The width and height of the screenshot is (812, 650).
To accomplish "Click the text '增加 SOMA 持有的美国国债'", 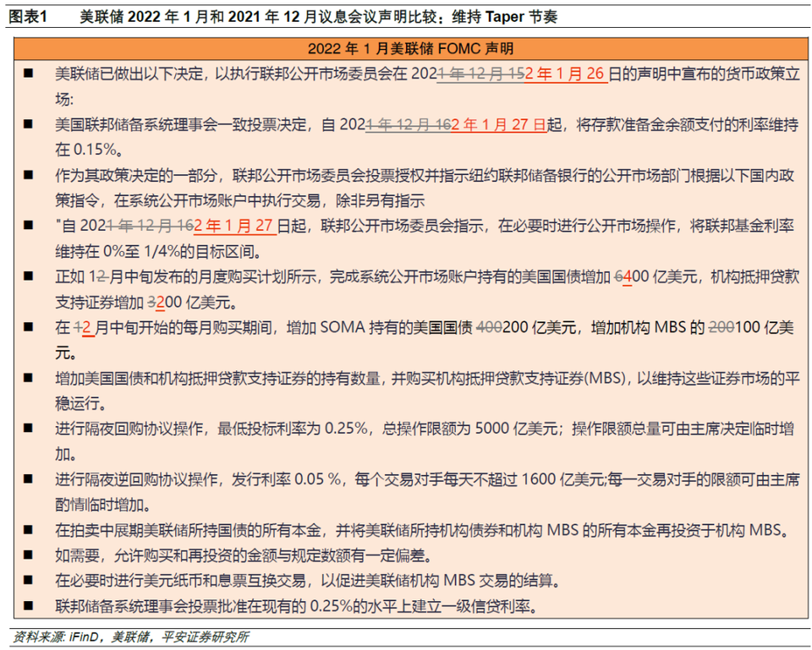I will point(380,328).
